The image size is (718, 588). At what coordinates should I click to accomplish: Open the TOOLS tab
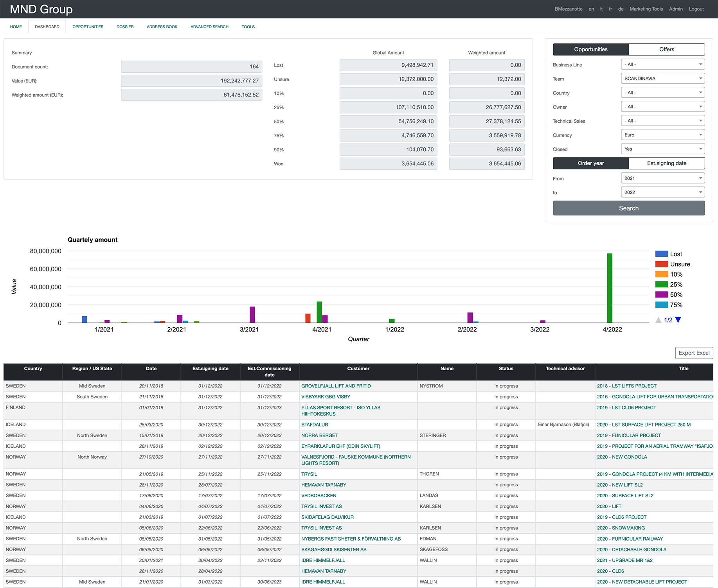tap(248, 27)
